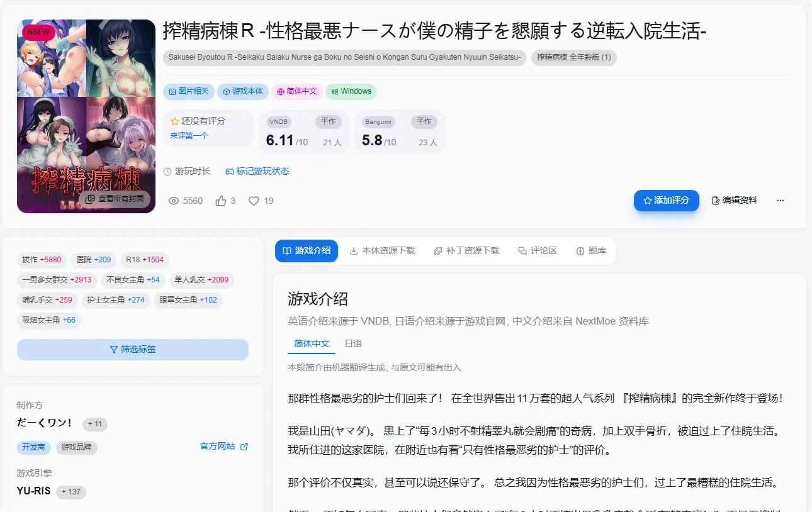
Task: Open the だーくワン! producer link
Action: [x=44, y=423]
